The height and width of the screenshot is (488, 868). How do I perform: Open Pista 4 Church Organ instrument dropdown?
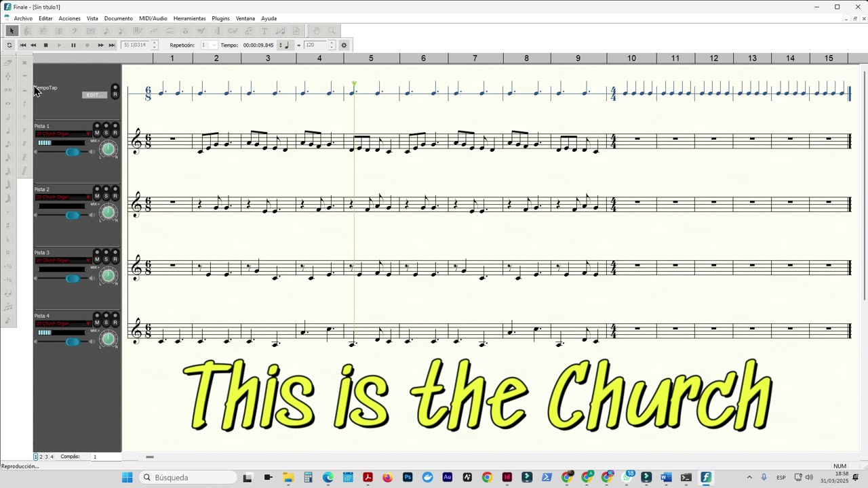point(64,323)
